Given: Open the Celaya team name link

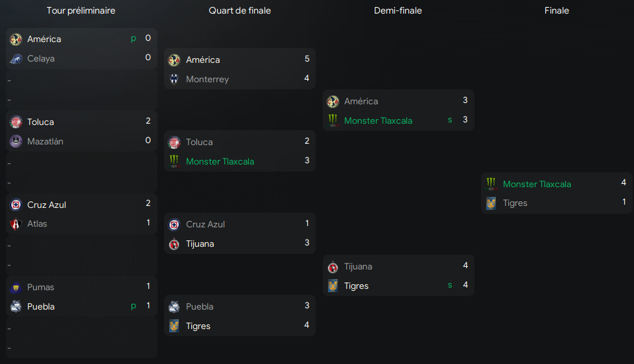Looking at the screenshot, I should pyautogui.click(x=41, y=59).
